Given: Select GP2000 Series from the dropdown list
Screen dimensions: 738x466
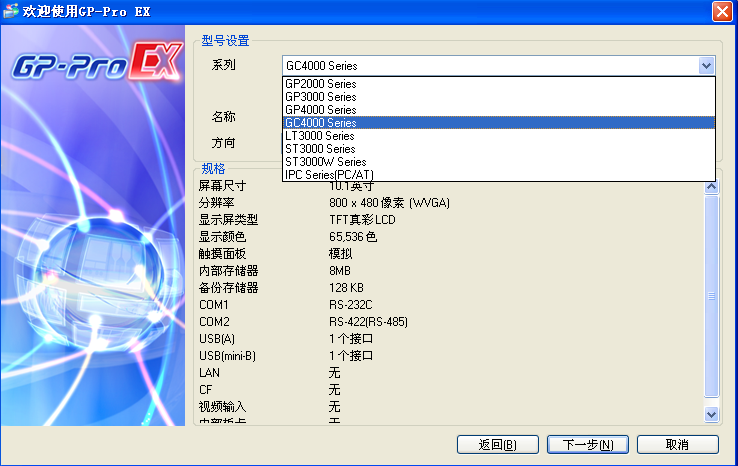Looking at the screenshot, I should (x=320, y=84).
